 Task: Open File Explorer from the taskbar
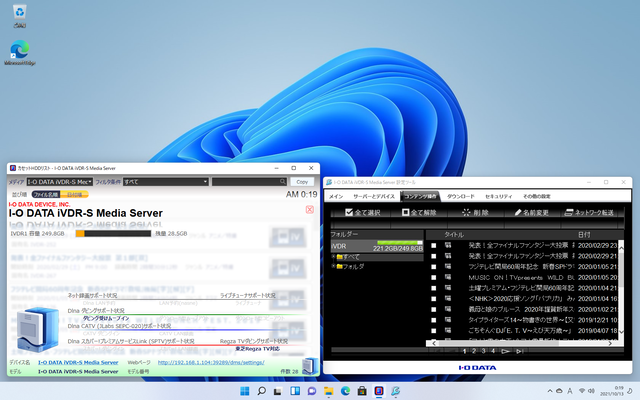point(329,391)
